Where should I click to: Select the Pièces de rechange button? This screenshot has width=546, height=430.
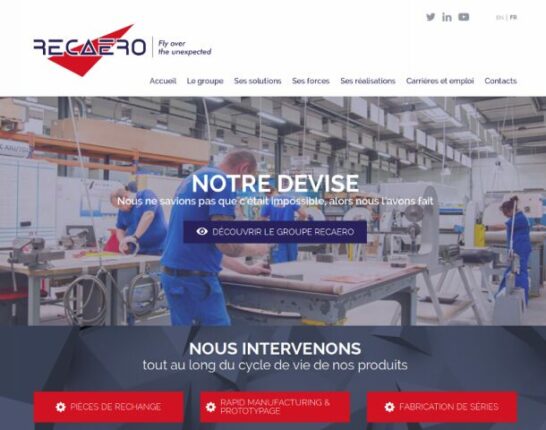pos(108,407)
